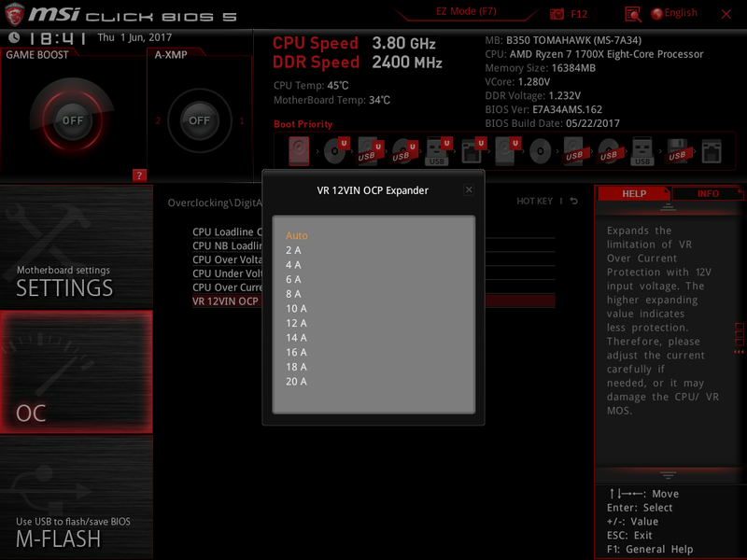The image size is (747, 560).
Task: Take a screenshot with the F12 camera icon
Action: pyautogui.click(x=557, y=14)
